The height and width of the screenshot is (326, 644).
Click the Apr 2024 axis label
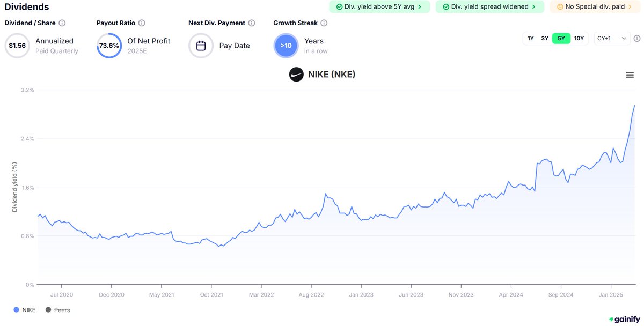coord(511,294)
